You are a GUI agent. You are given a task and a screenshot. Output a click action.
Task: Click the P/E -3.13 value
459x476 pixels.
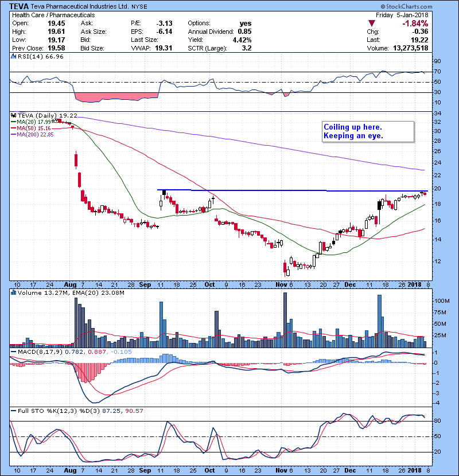click(164, 24)
